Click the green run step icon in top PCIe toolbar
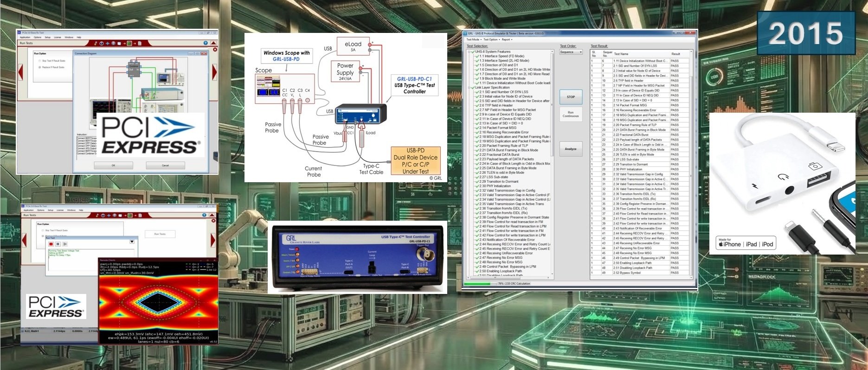The image size is (868, 370). pos(130,43)
